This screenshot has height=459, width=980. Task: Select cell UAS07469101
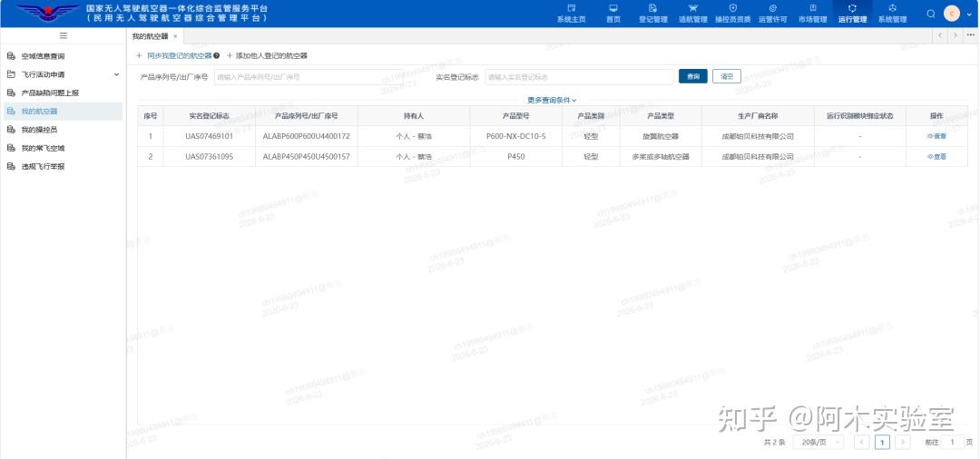[x=210, y=137]
